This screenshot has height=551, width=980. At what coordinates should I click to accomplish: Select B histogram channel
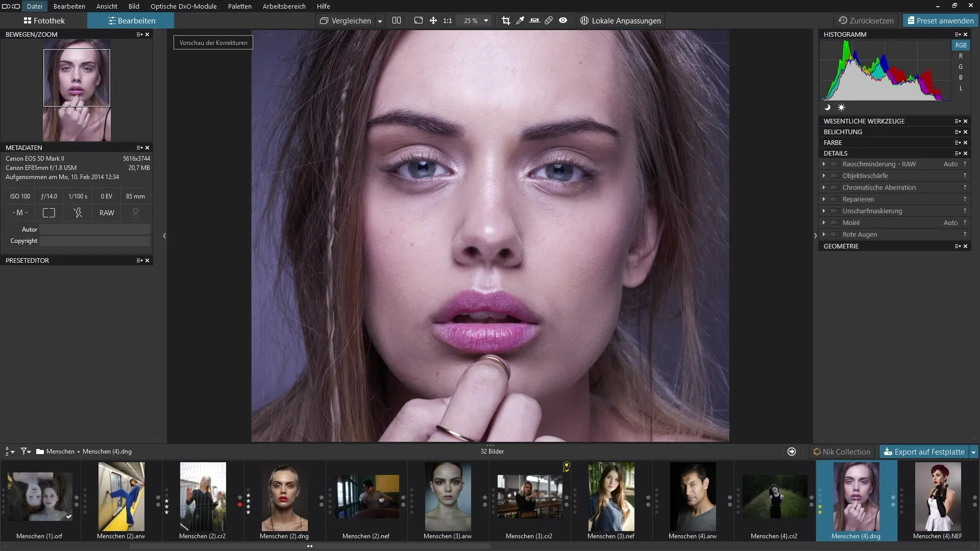[961, 78]
